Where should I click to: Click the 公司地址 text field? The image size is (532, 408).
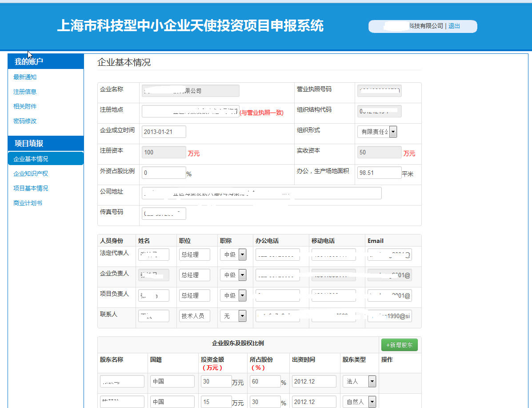(x=261, y=193)
